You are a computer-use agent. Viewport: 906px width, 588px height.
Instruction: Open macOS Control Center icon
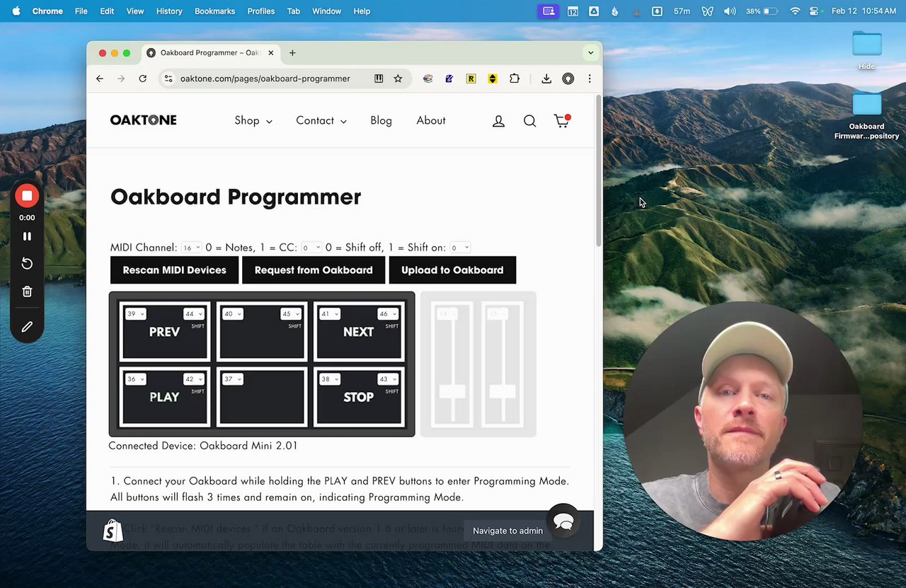(814, 11)
